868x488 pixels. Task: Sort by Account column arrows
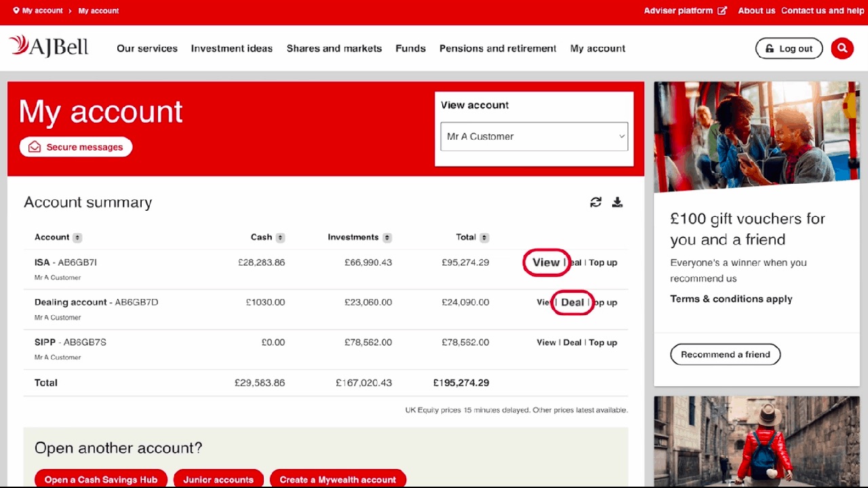[x=77, y=238]
